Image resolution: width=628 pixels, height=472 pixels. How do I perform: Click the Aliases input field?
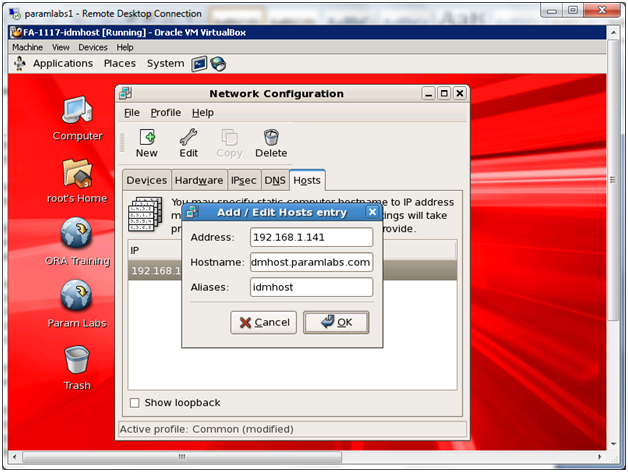311,287
